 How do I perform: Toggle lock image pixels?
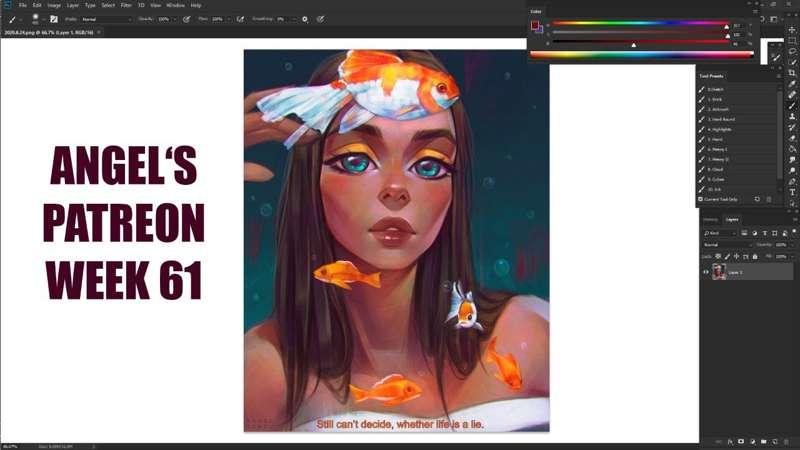click(x=727, y=257)
